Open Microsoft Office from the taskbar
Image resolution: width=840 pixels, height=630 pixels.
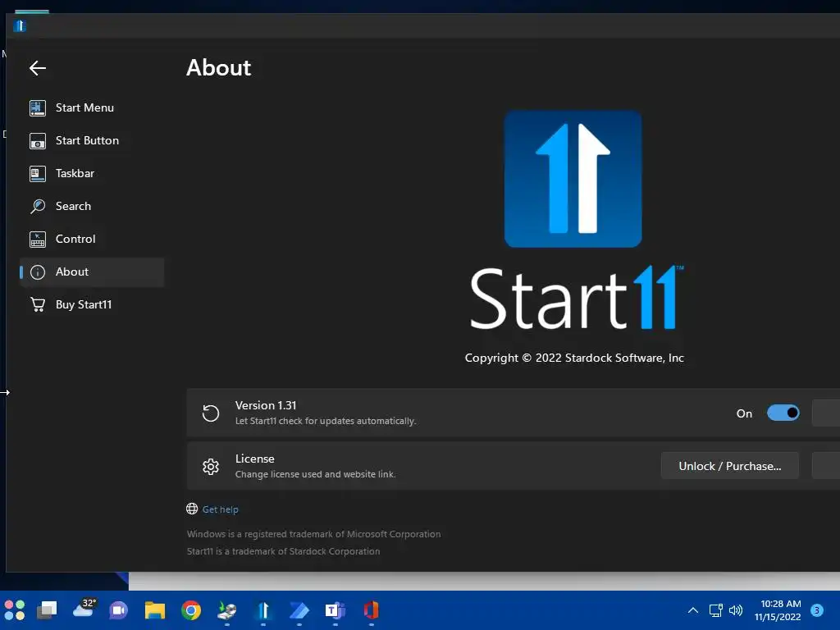(x=372, y=610)
